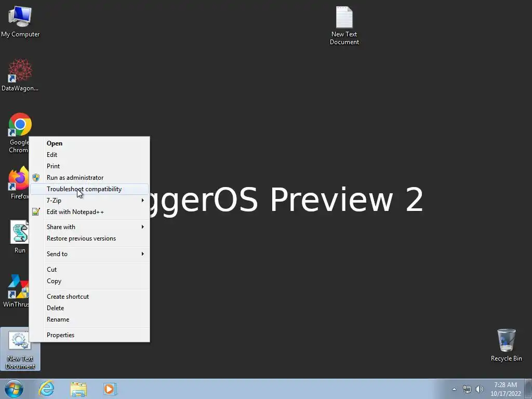The height and width of the screenshot is (399, 532).
Task: Show hidden system tray icons
Action: click(x=454, y=389)
